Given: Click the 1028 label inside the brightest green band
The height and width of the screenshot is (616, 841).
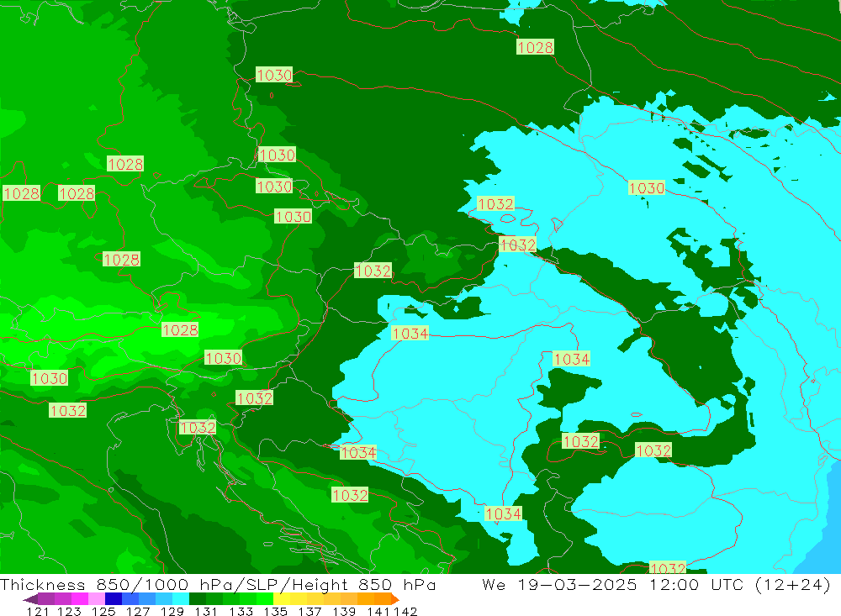Looking at the screenshot, I should [180, 329].
